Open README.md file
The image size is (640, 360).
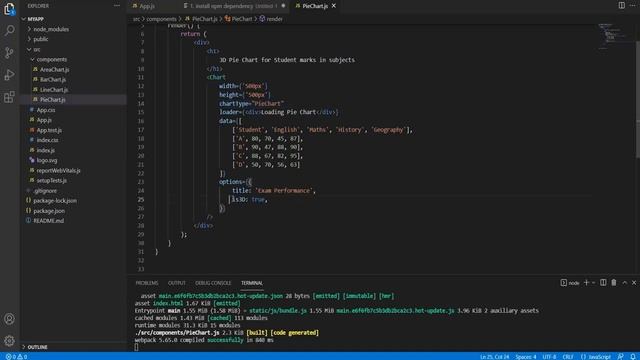49,220
